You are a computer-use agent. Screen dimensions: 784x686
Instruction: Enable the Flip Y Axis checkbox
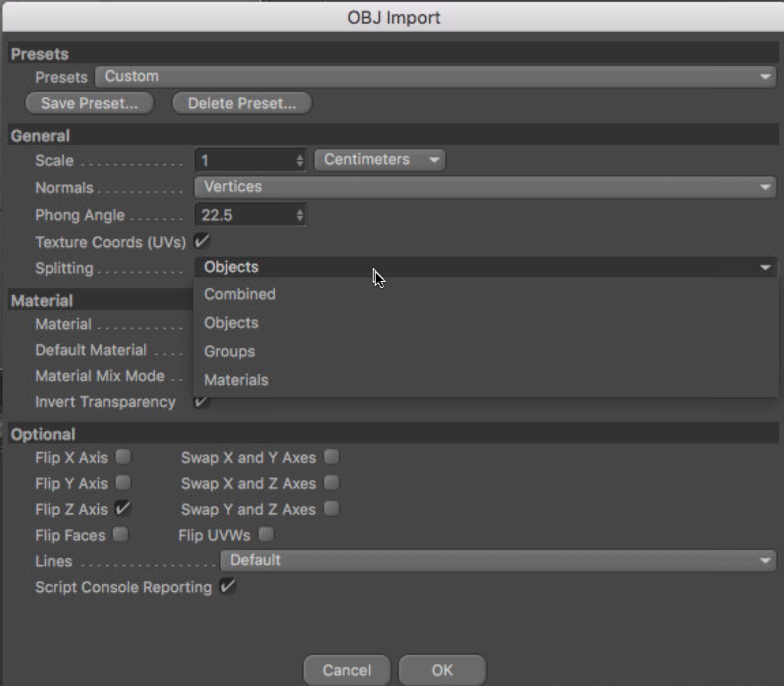[x=123, y=482]
